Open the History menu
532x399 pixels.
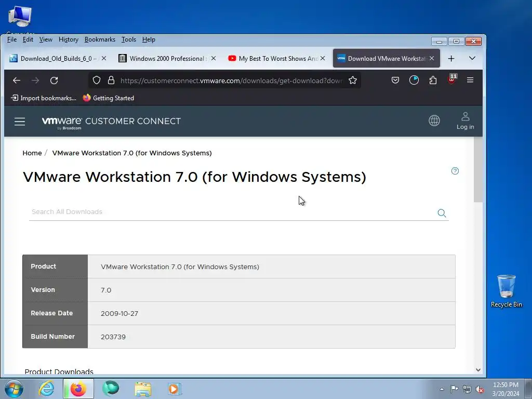pos(69,39)
